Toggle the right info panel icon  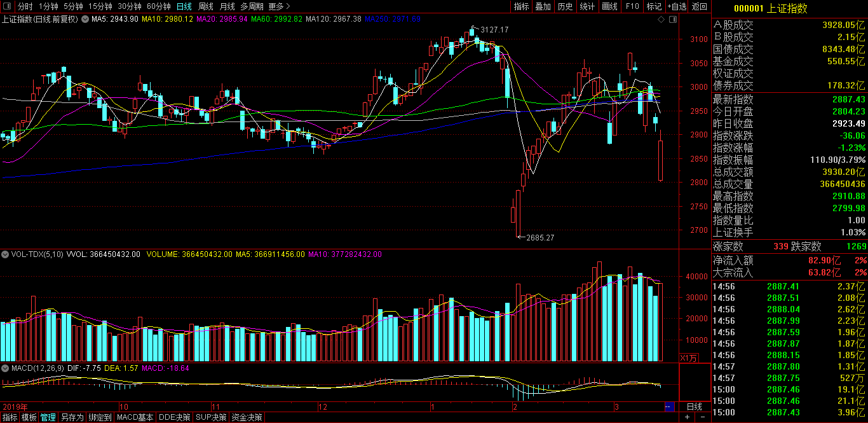point(673,20)
